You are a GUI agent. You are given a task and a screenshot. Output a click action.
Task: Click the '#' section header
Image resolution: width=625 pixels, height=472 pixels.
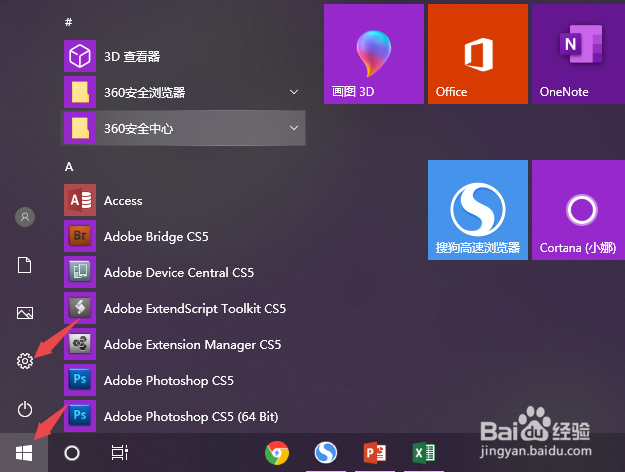click(x=69, y=22)
